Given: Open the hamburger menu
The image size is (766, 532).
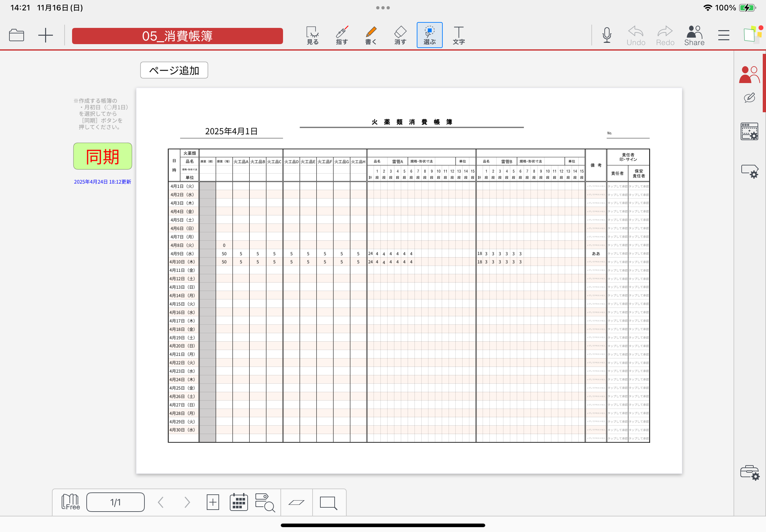Looking at the screenshot, I should click(x=724, y=35).
